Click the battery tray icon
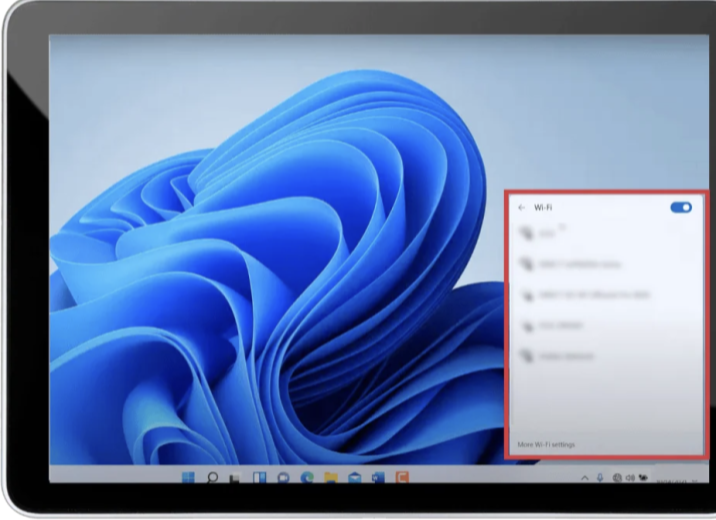The width and height of the screenshot is (716, 520). [x=643, y=478]
